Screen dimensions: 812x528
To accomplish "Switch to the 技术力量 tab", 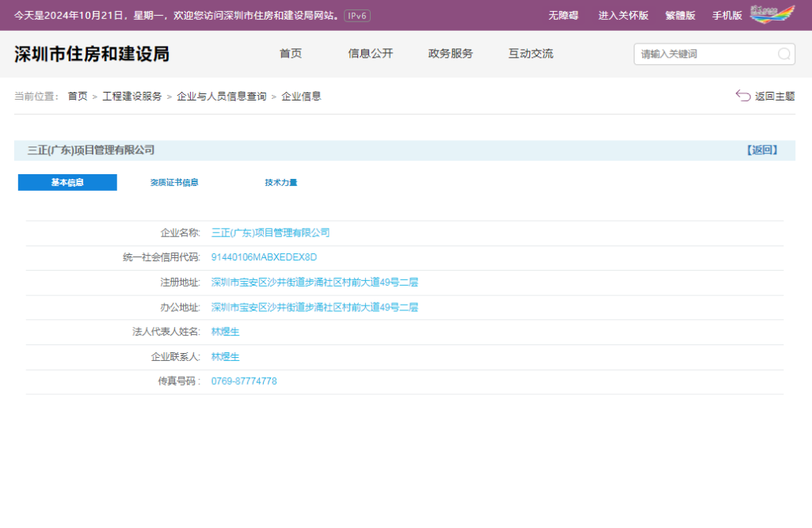I will tap(280, 182).
